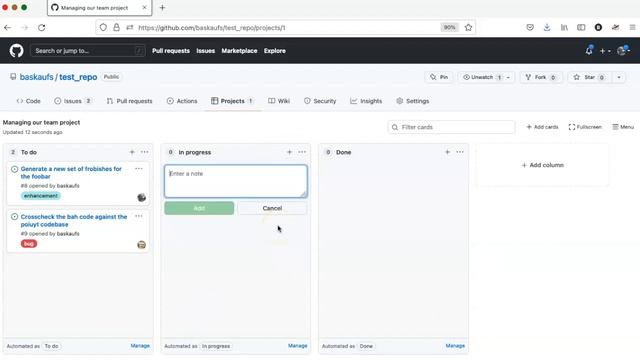The height and width of the screenshot is (360, 640).
Task: Open the GitHub home logo
Action: coord(16,51)
